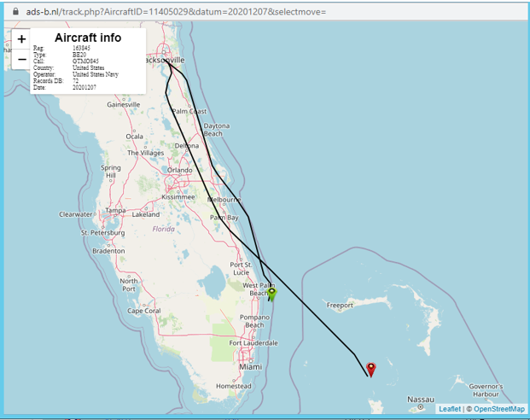
Task: Click the Freeport label on the map
Action: tap(340, 306)
